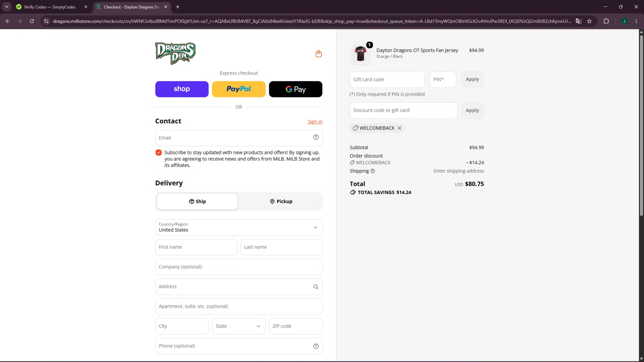Screen dimensions: 644x362
Task: Pay with the PayPal express button
Action: point(239,89)
